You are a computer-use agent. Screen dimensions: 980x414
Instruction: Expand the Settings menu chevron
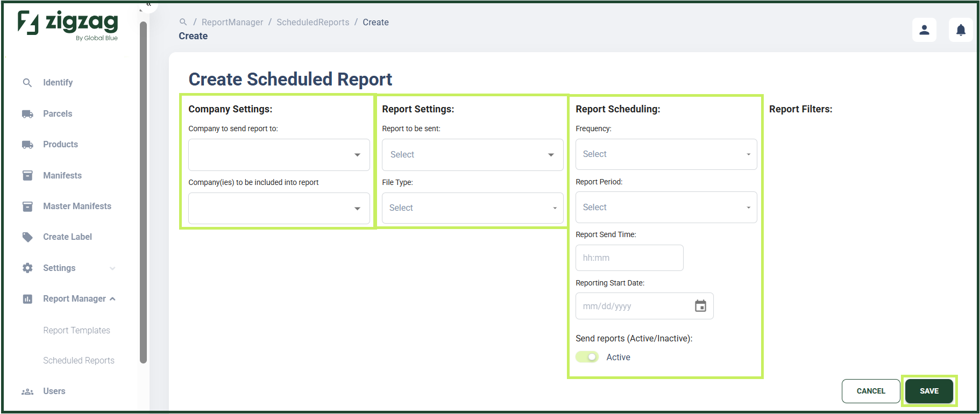coord(112,268)
